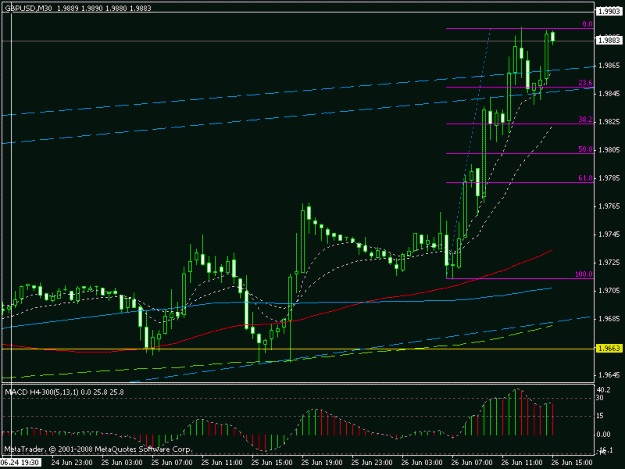Select the yellow horizontal line at 1.9663

coord(298,349)
